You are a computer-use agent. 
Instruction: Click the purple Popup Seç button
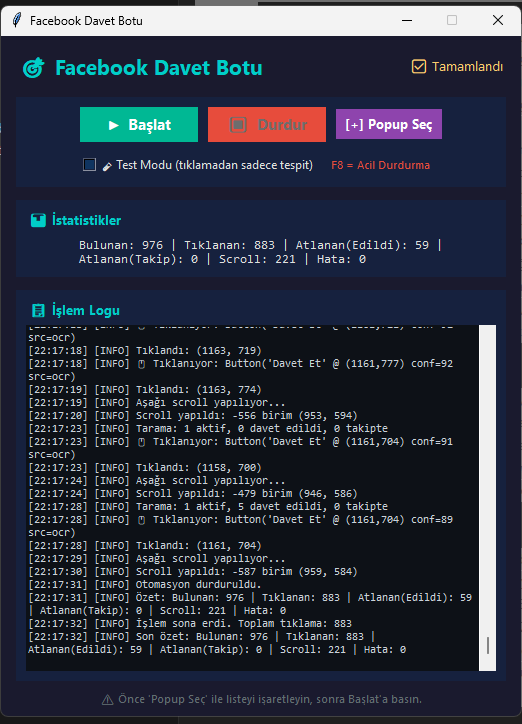(389, 124)
